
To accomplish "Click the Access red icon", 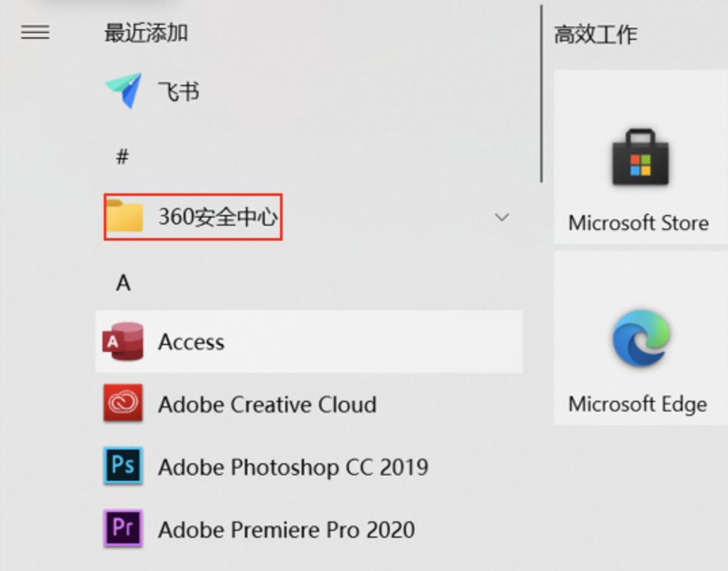I will coord(123,342).
